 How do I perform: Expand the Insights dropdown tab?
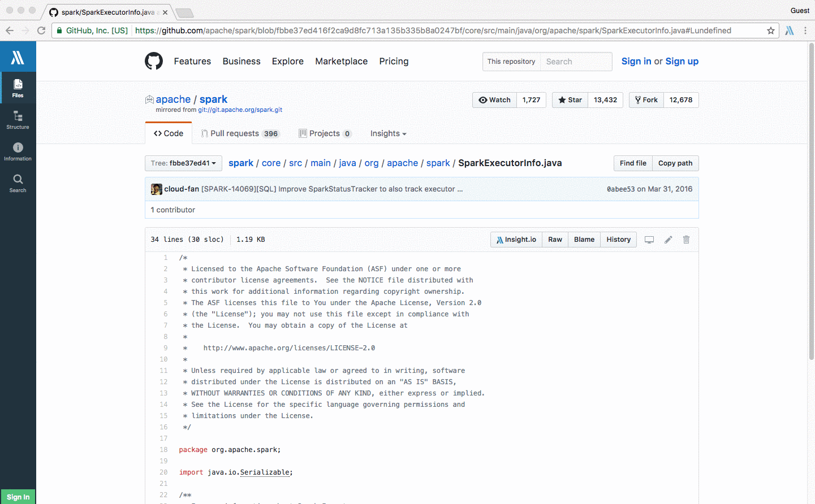pos(388,133)
